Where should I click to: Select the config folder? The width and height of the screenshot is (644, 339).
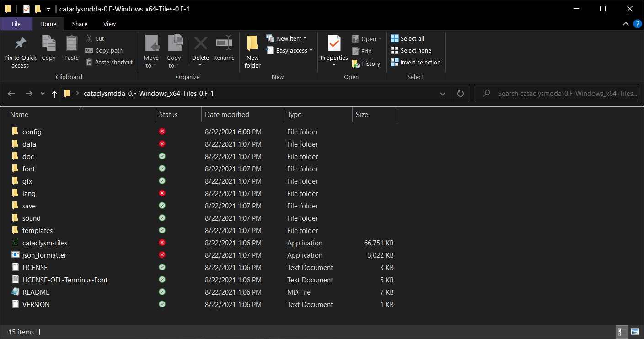[32, 132]
